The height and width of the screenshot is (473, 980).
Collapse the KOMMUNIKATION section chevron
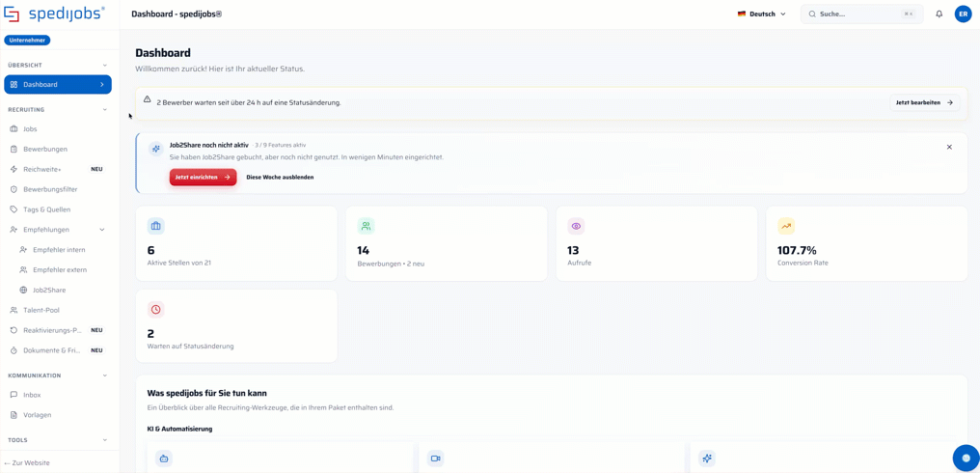[105, 376]
